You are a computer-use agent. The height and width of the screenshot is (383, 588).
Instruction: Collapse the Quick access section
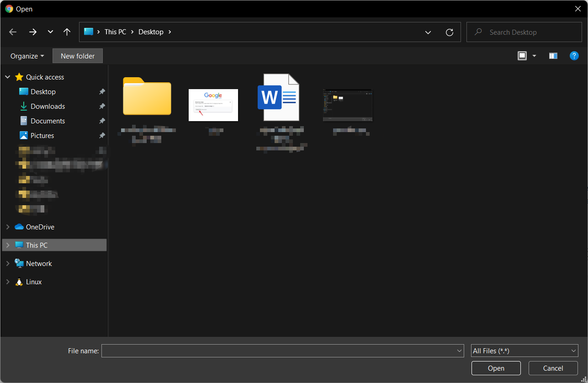pyautogui.click(x=7, y=77)
